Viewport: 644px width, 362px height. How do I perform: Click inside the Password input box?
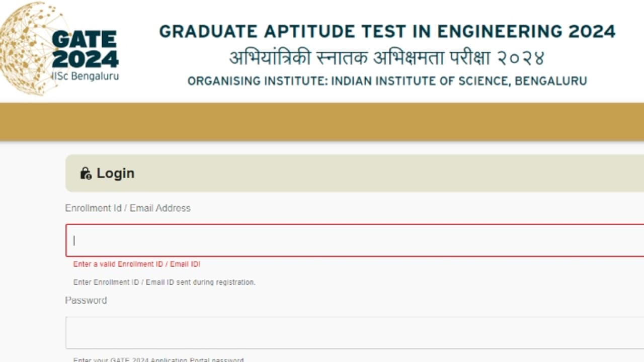[x=352, y=332]
